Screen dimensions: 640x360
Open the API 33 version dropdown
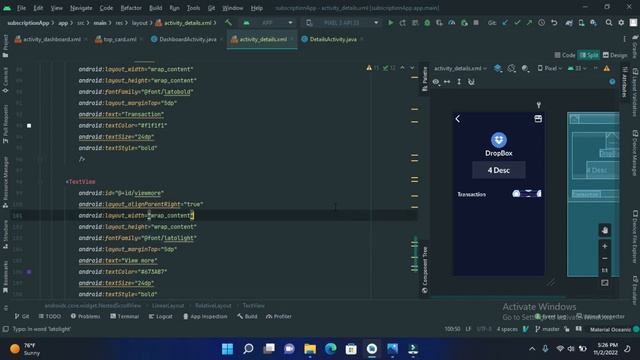(577, 69)
